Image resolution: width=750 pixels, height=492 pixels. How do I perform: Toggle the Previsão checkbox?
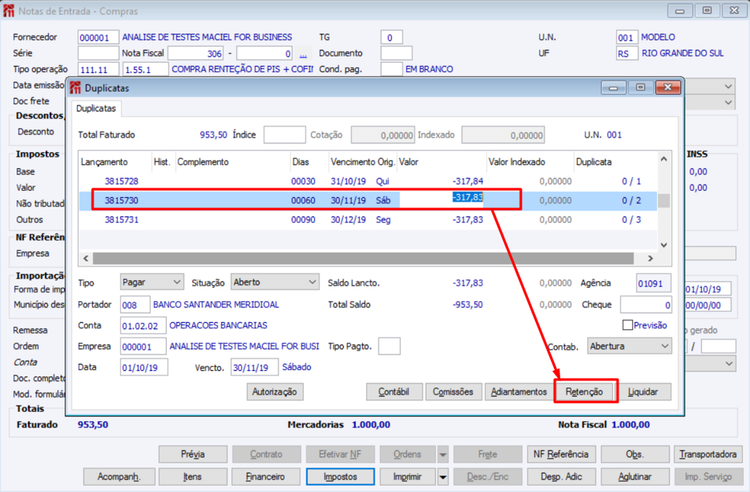(628, 325)
